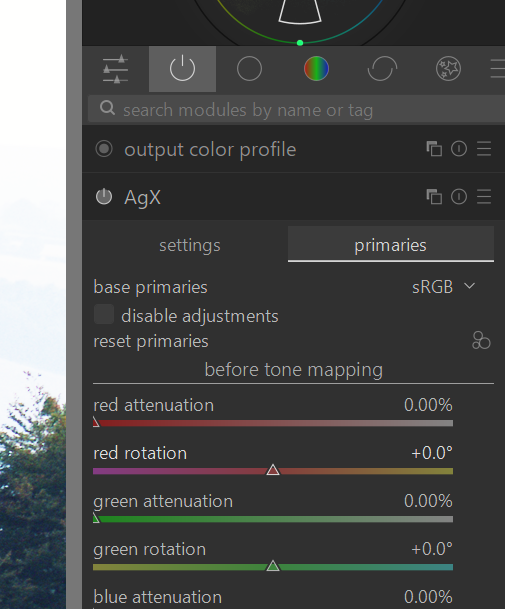Reset the output color profile parameters

[x=459, y=149]
